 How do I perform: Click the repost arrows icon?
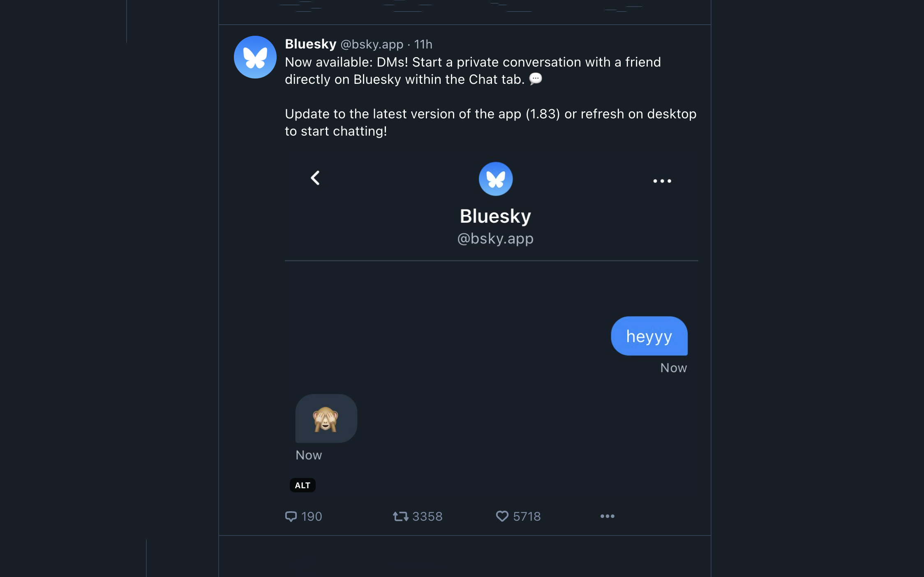400,516
